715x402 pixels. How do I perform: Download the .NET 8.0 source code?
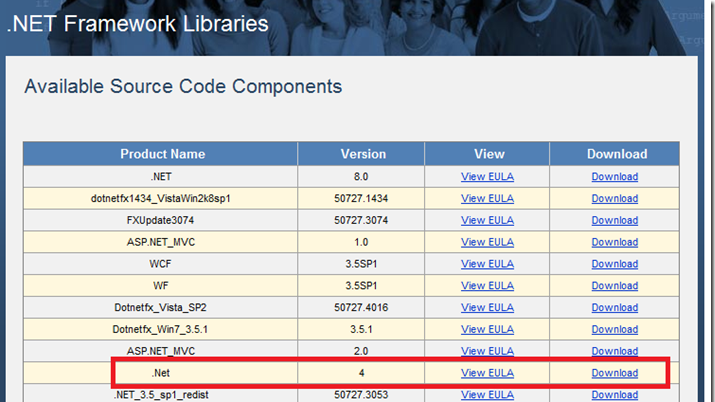pos(615,176)
